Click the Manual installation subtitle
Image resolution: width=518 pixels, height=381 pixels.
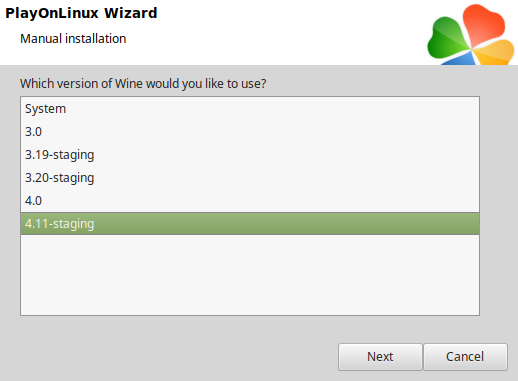pyautogui.click(x=73, y=39)
